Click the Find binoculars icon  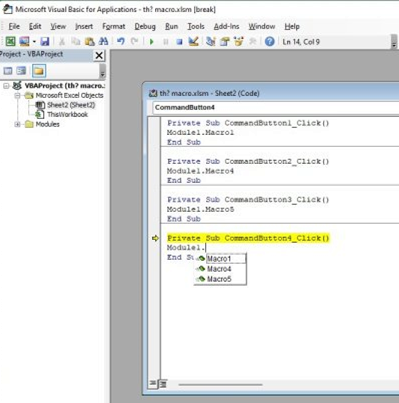[x=104, y=41]
